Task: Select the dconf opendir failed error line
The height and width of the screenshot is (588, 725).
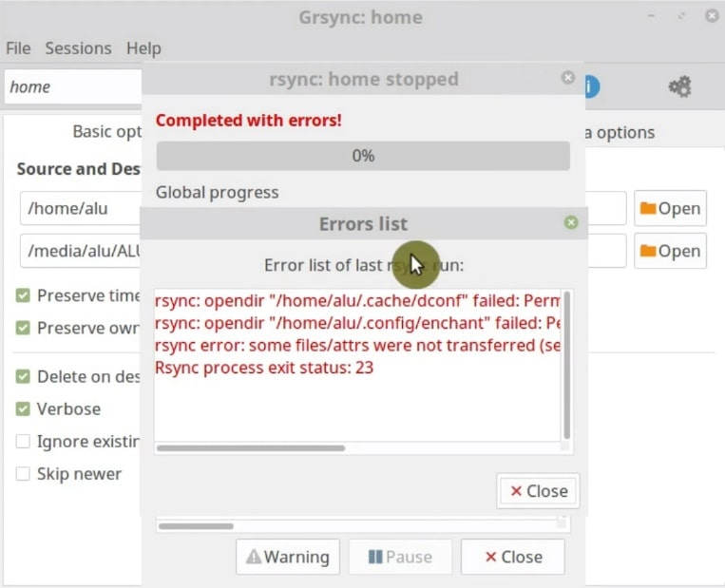Action: [357, 301]
